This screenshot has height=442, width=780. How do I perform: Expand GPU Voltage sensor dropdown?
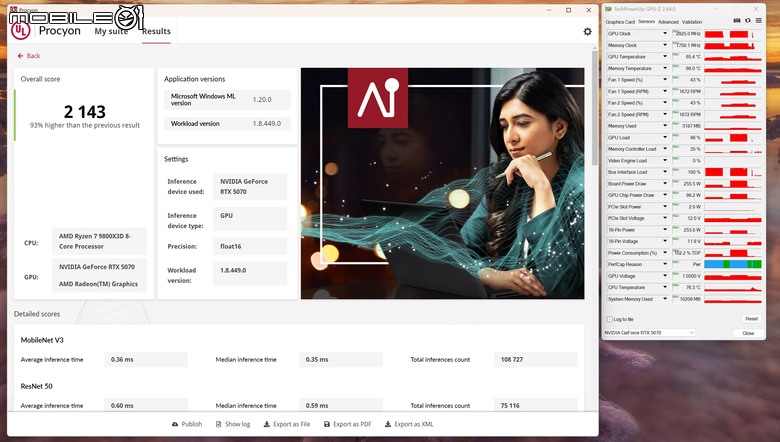tap(665, 276)
